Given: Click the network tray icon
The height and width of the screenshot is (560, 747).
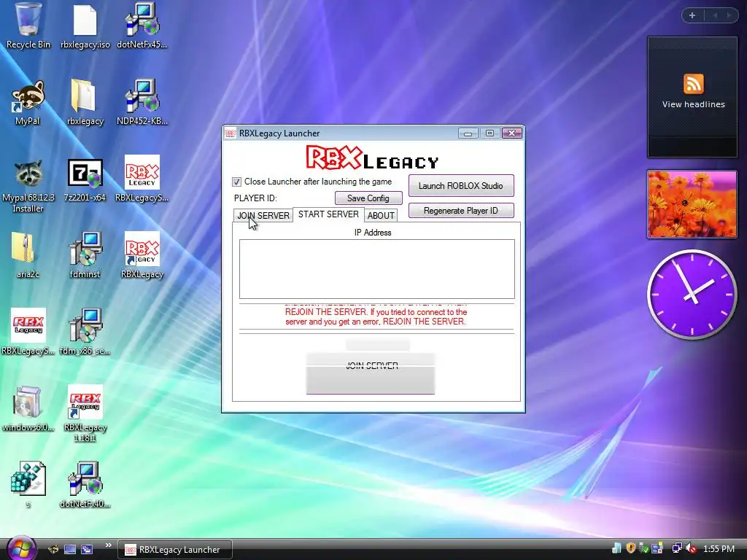Looking at the screenshot, I should 676,548.
